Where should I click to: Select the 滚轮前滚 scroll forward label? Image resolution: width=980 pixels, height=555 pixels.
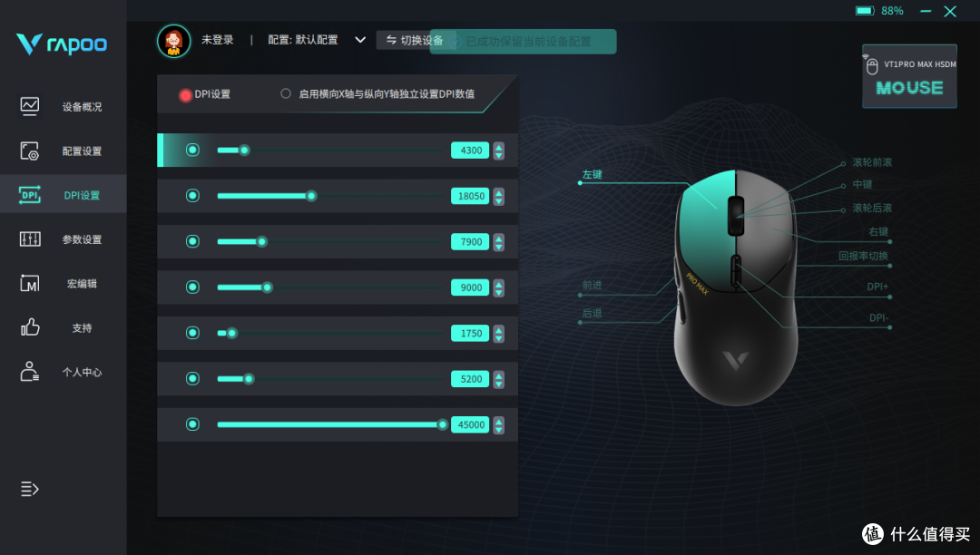click(x=872, y=162)
